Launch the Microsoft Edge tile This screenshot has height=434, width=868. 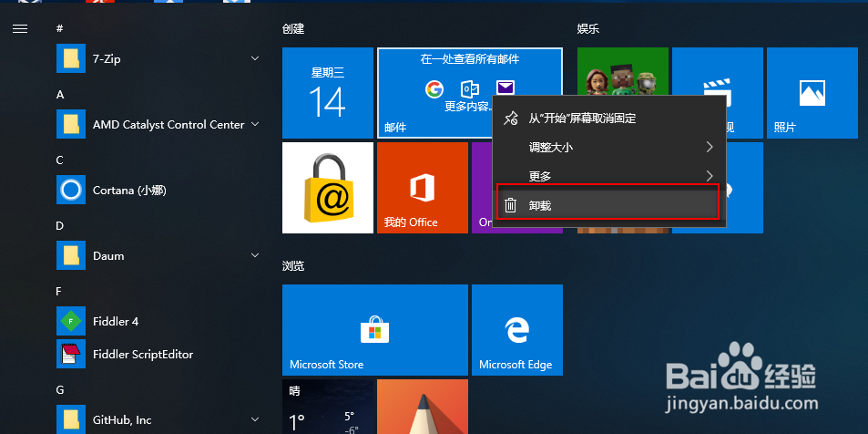[517, 330]
